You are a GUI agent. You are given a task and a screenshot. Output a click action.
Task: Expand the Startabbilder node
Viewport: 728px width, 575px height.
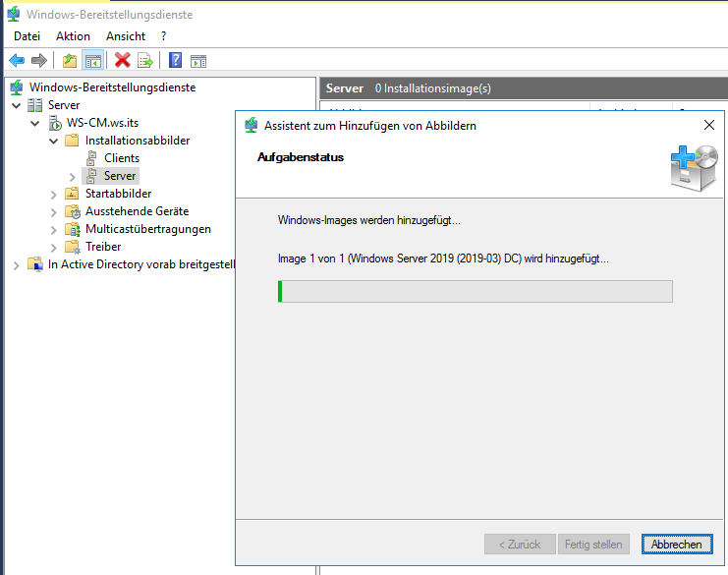click(53, 195)
